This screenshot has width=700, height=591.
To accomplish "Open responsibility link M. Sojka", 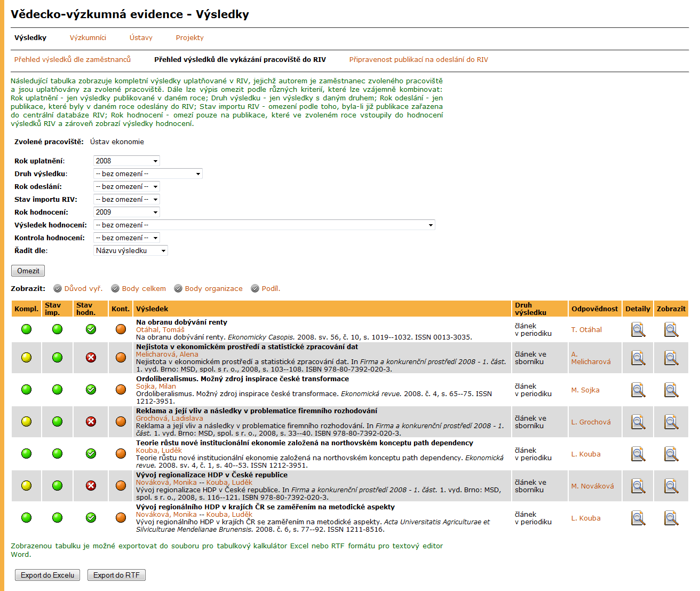I will [585, 390].
